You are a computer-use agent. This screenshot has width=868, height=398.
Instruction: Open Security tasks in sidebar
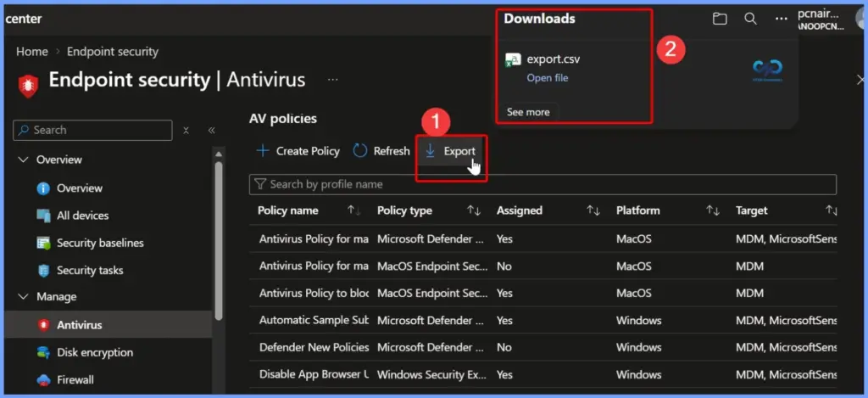(90, 271)
